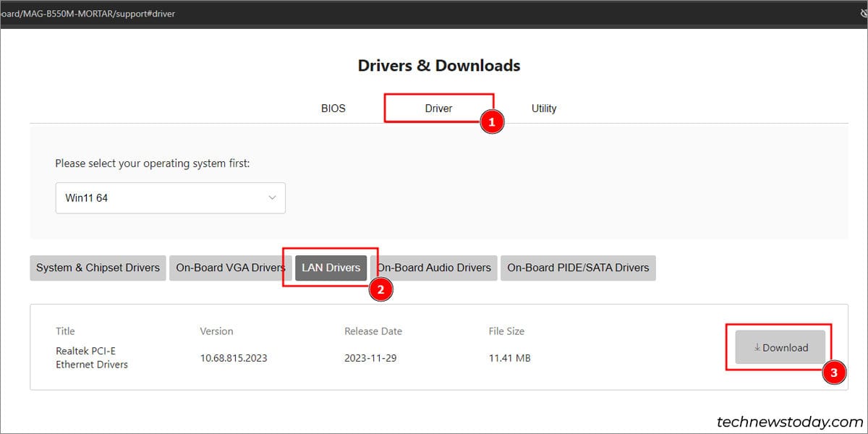Viewport: 868px width, 434px height.
Task: Download the Realtek PCI-E Ethernet driver
Action: point(780,347)
